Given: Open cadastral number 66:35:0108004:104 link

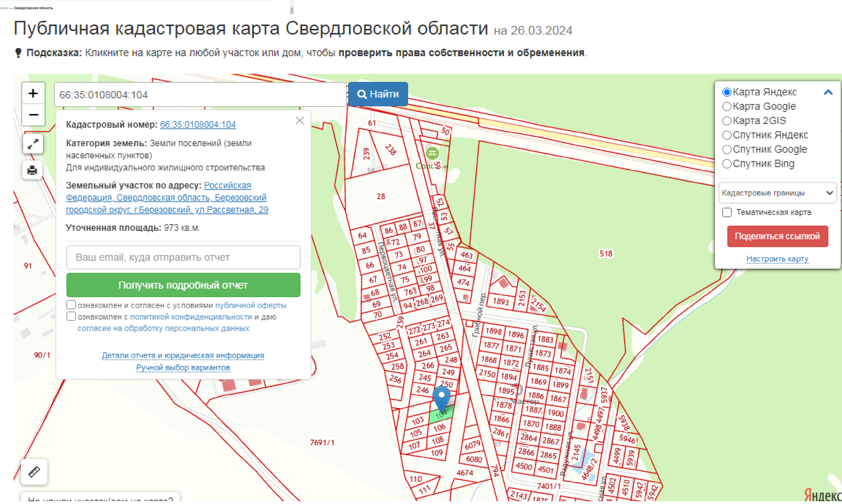Looking at the screenshot, I should click(198, 124).
